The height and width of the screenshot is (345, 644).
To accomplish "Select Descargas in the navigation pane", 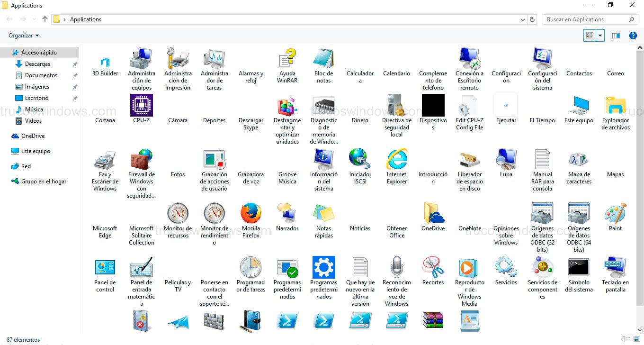I will coord(37,64).
